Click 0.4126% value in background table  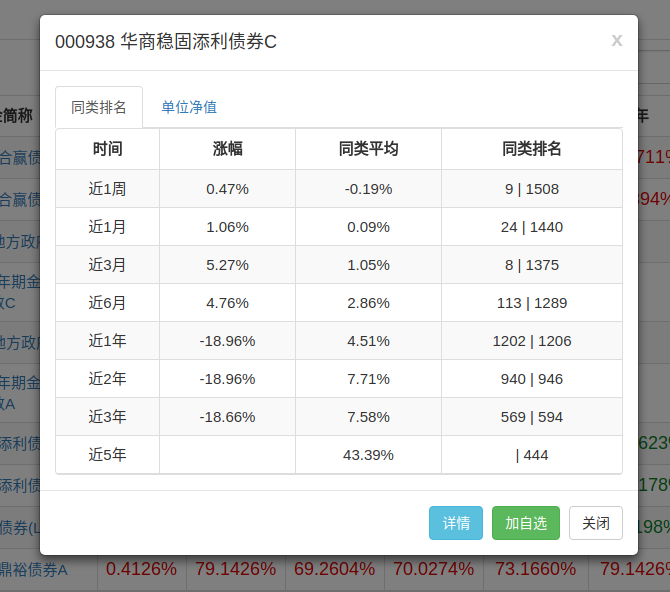(141, 569)
